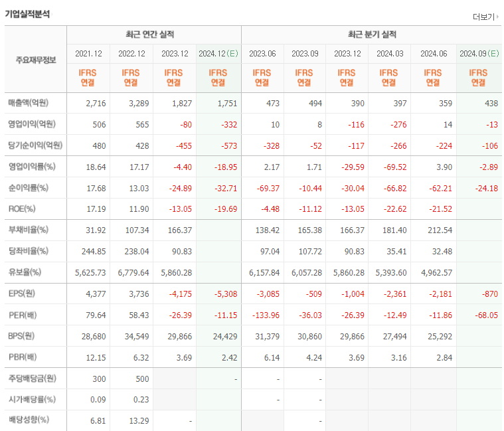The image size is (504, 431).
Task: Select payout ratio value 13.29
Action: click(139, 421)
